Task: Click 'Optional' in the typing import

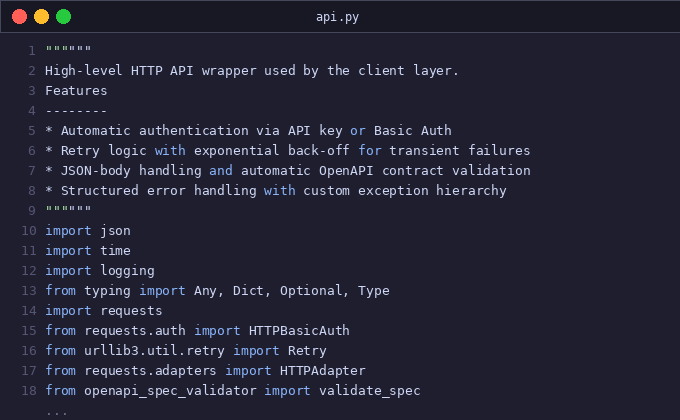Action: coord(311,291)
